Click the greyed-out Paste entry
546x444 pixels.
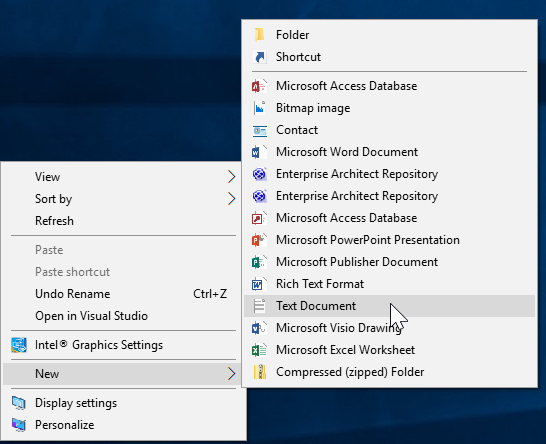(x=122, y=250)
